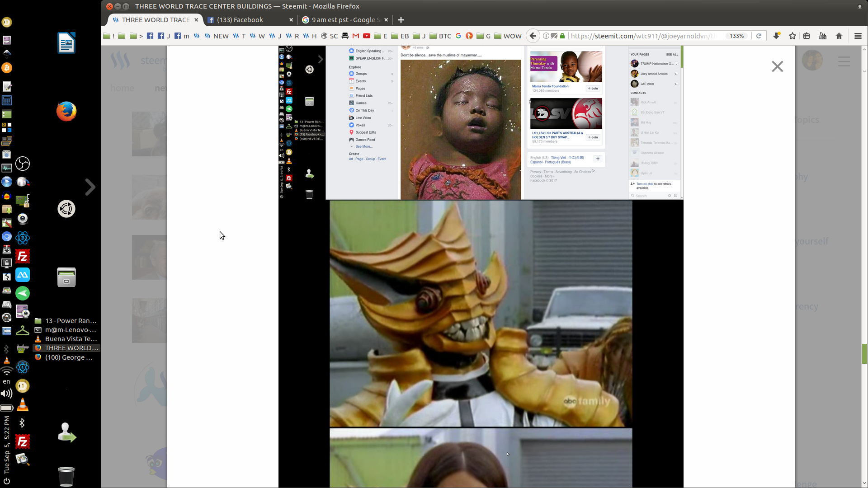The width and height of the screenshot is (868, 488).
Task: Open the SC bookmark
Action: tap(329, 36)
